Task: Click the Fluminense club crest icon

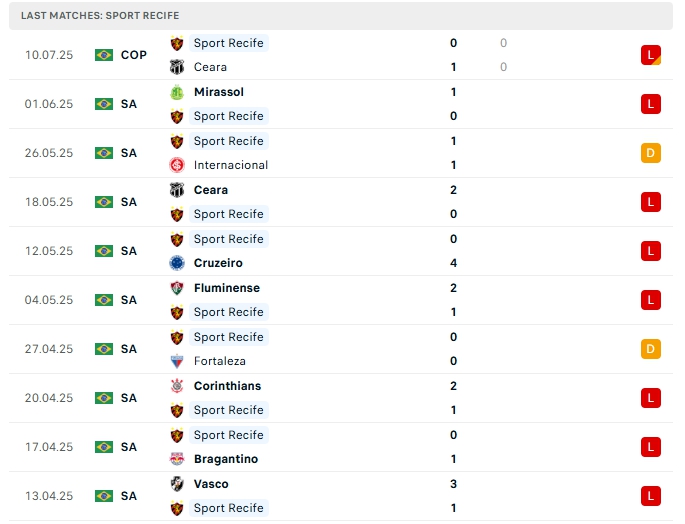Action: pyautogui.click(x=177, y=288)
